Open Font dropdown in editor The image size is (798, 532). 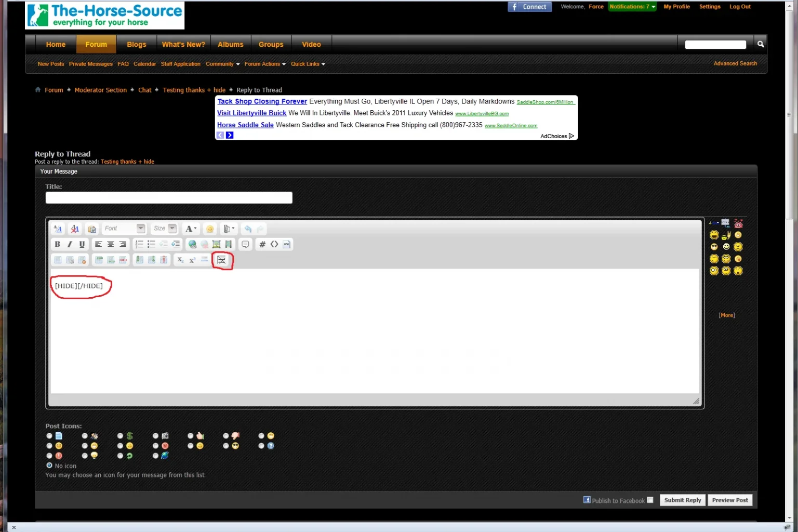click(125, 229)
